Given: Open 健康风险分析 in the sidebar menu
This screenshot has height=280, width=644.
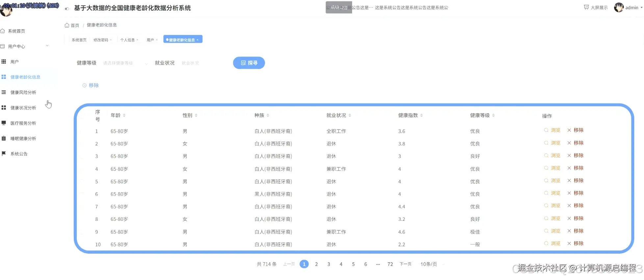Looking at the screenshot, I should point(23,92).
